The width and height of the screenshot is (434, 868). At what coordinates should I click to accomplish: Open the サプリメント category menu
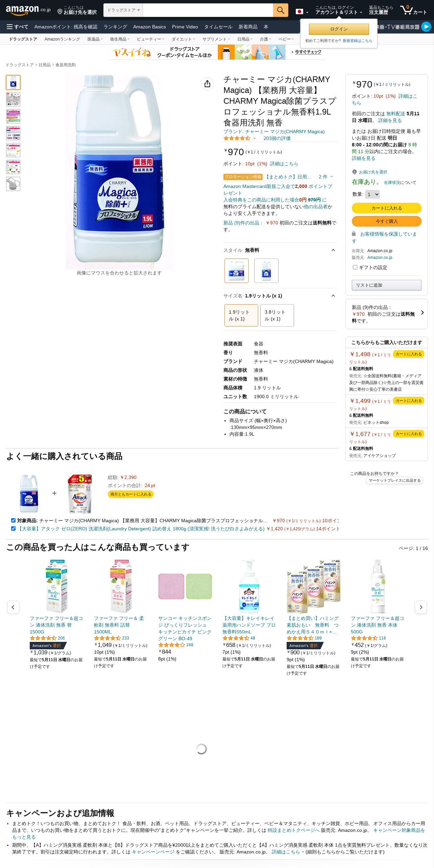tap(216, 39)
